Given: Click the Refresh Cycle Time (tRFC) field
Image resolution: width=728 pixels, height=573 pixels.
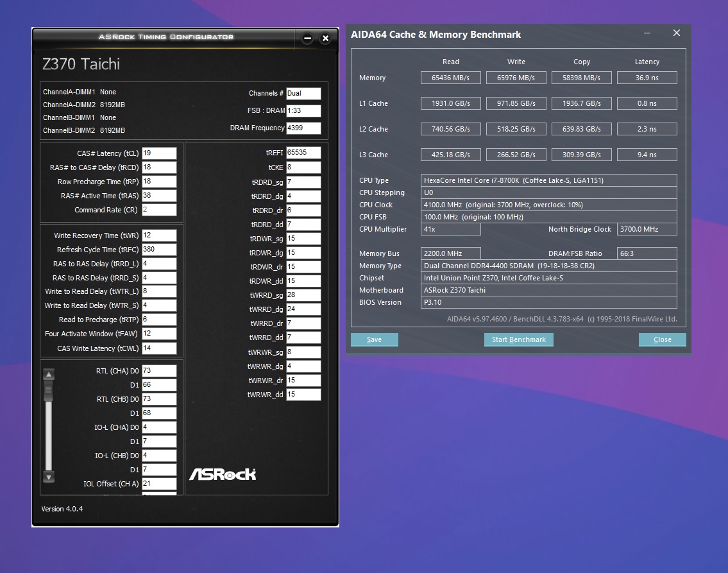Looking at the screenshot, I should [x=159, y=250].
